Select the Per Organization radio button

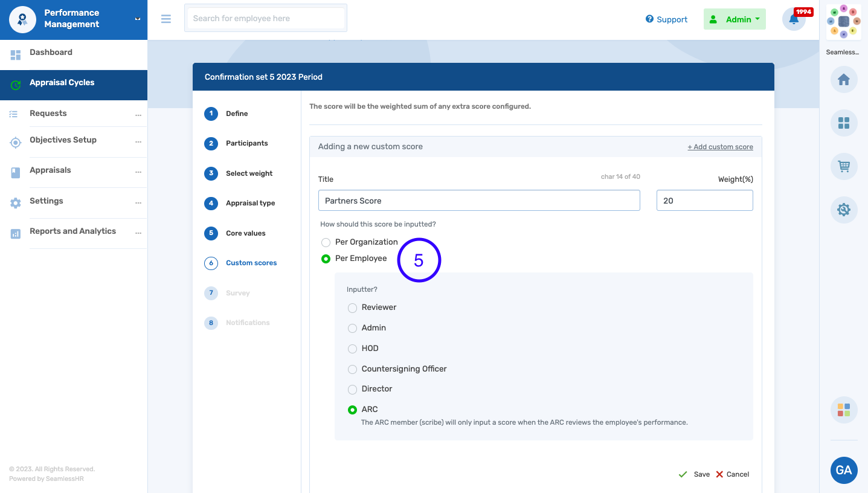[326, 242]
